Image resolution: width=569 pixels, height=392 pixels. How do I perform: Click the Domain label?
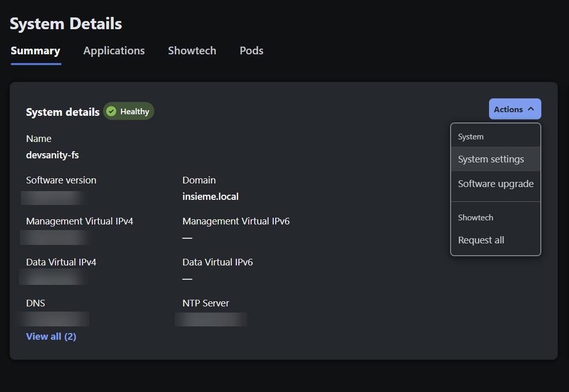[199, 180]
